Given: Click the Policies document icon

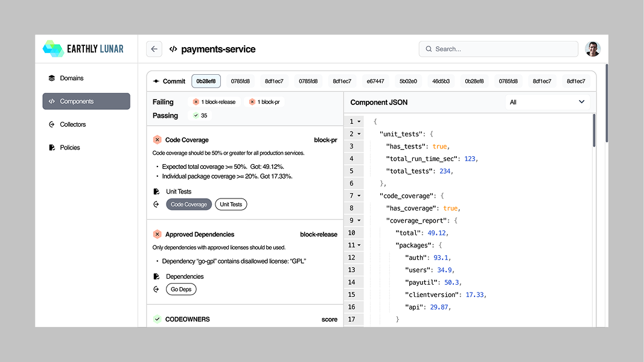Looking at the screenshot, I should (52, 147).
